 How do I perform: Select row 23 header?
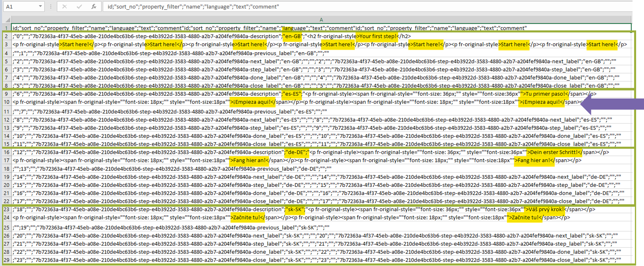point(6,210)
